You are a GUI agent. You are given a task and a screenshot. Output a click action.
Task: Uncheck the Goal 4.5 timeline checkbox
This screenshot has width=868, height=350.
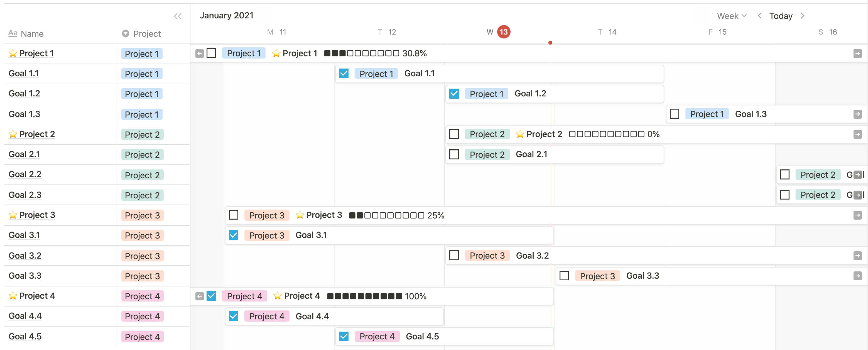point(344,337)
